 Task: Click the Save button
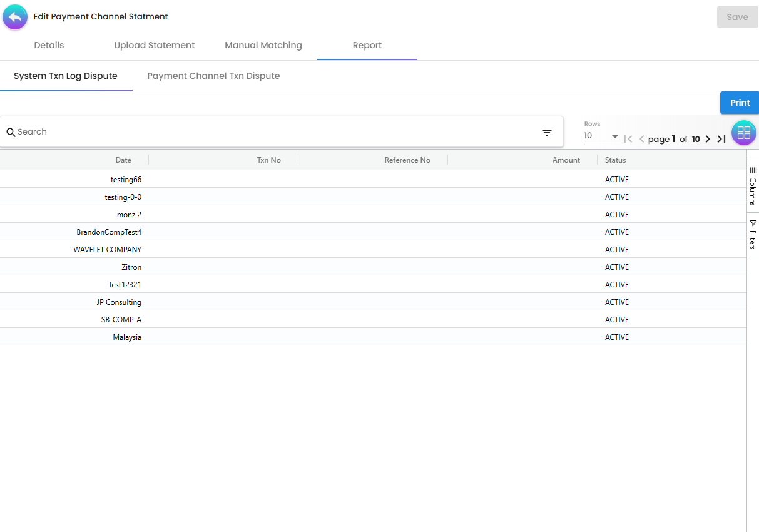pos(737,17)
